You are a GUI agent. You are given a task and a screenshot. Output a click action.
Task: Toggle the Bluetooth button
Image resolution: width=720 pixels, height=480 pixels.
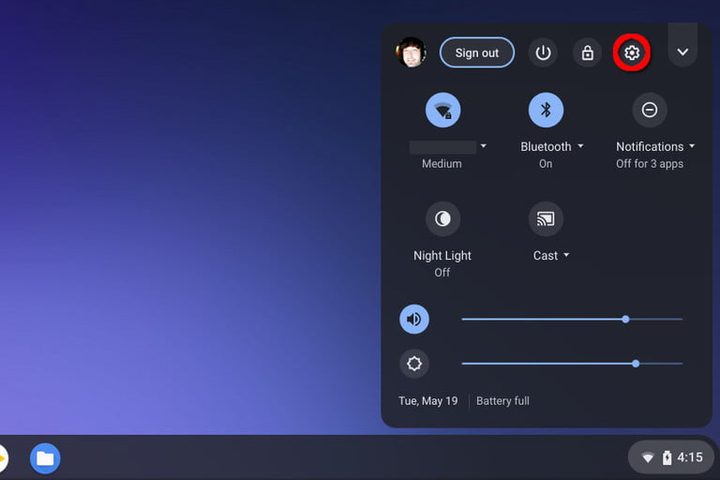(546, 110)
